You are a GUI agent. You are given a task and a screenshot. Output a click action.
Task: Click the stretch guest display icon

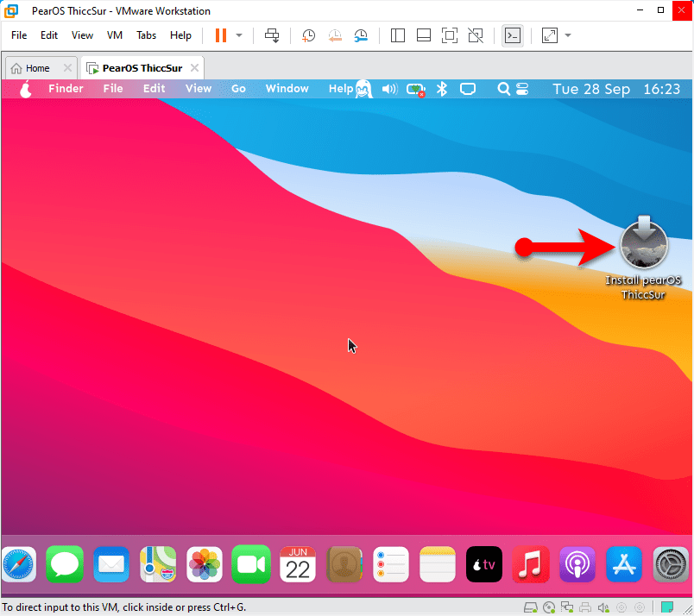[549, 35]
